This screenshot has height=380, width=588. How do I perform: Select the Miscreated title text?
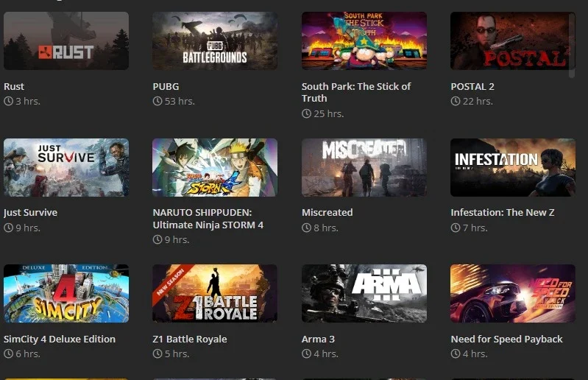pyautogui.click(x=327, y=213)
